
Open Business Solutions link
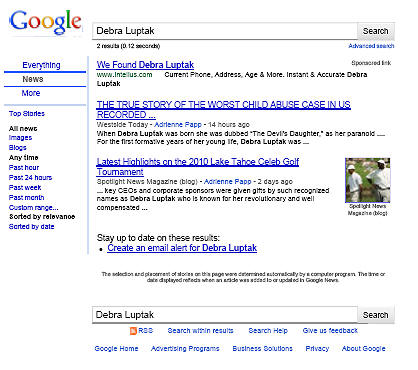[262, 349]
